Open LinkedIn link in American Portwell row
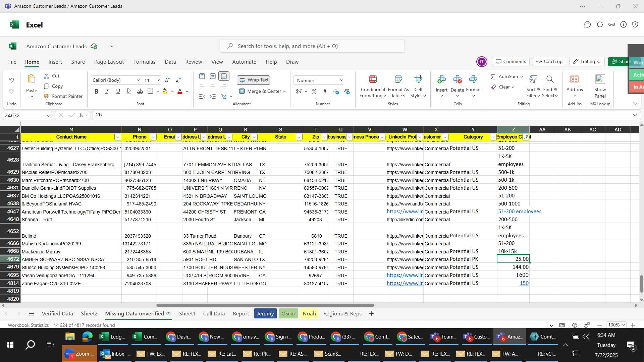The image size is (644, 362). 405,212
